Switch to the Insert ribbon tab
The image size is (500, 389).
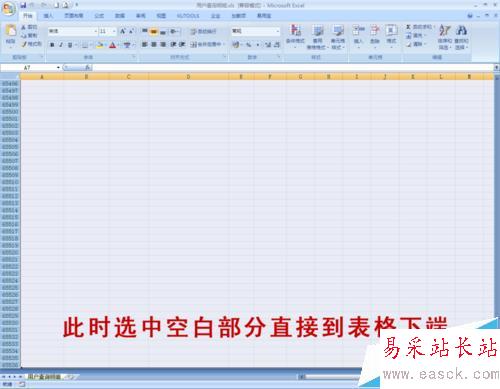tap(48, 16)
